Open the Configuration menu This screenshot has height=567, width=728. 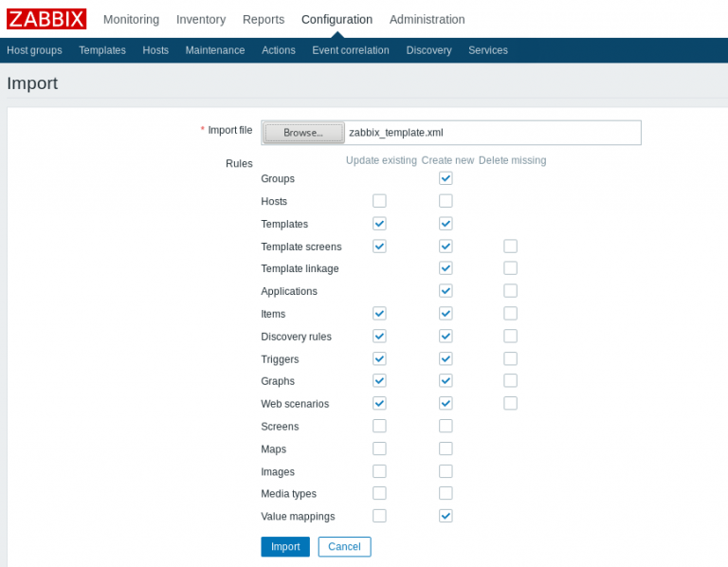337,20
